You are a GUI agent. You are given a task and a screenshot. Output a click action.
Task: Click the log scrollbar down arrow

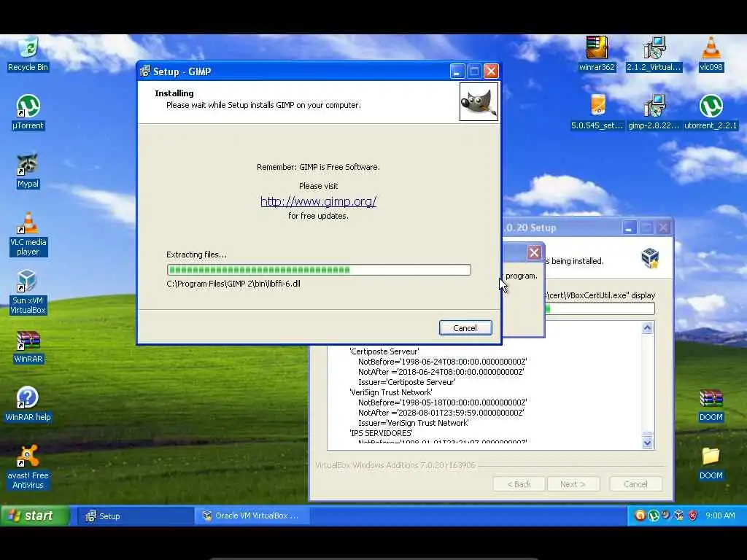coord(648,443)
